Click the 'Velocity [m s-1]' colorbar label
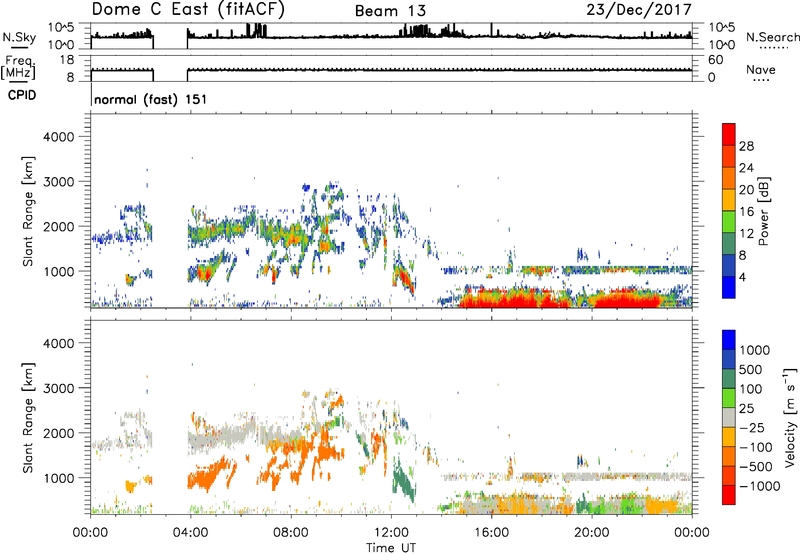The width and height of the screenshot is (800, 554). (x=790, y=417)
